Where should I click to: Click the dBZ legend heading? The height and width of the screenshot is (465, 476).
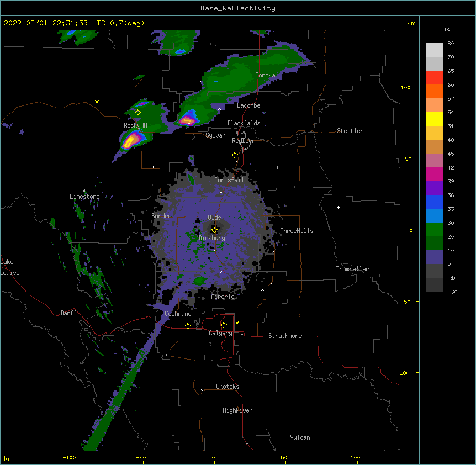(x=447, y=30)
